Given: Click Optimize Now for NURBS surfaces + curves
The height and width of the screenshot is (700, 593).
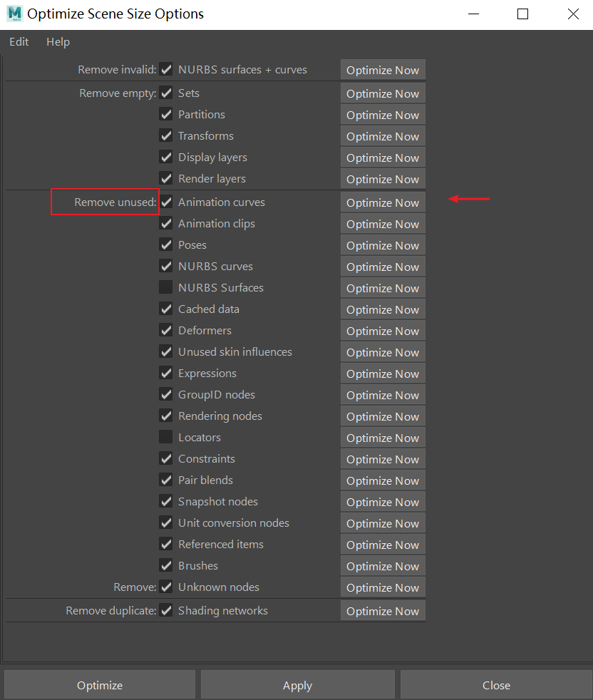Looking at the screenshot, I should 383,70.
